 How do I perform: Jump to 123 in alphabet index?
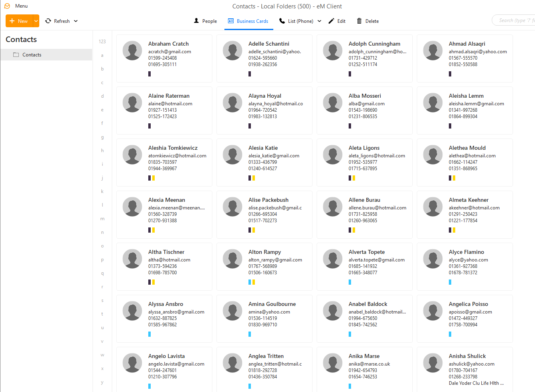point(102,42)
